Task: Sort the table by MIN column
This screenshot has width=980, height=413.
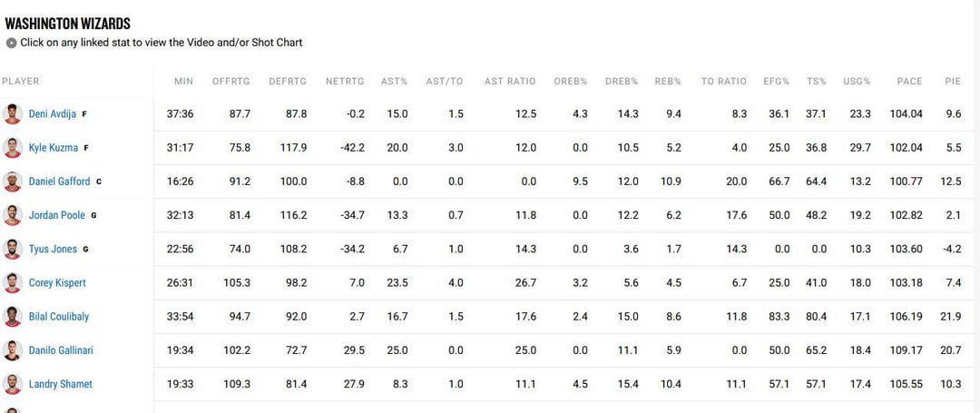Action: (183, 82)
